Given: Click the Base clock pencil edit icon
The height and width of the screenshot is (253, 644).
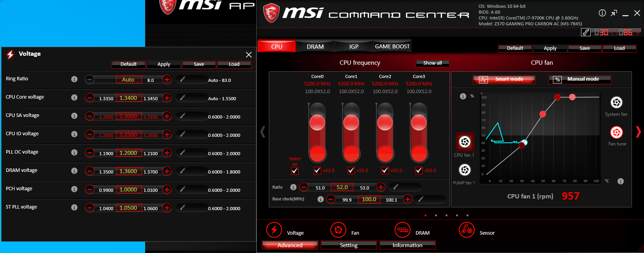Looking at the screenshot, I should point(421,199).
